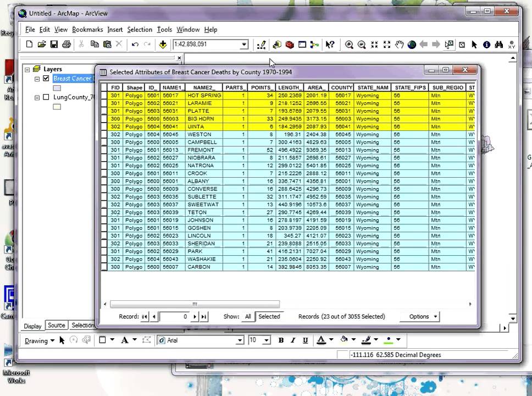The width and height of the screenshot is (532, 396).
Task: Select the row marker for WESTON
Action: pyautogui.click(x=104, y=135)
